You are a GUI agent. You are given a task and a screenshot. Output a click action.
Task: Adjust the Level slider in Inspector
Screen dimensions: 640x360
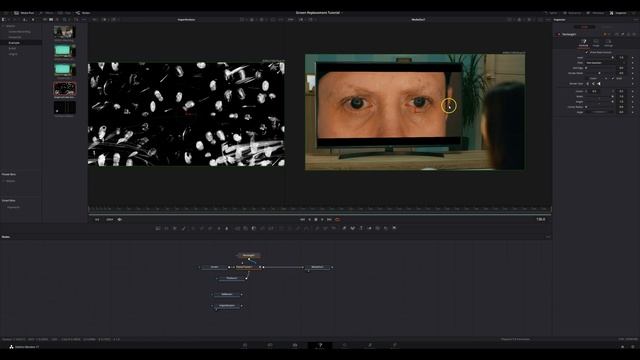click(x=599, y=58)
